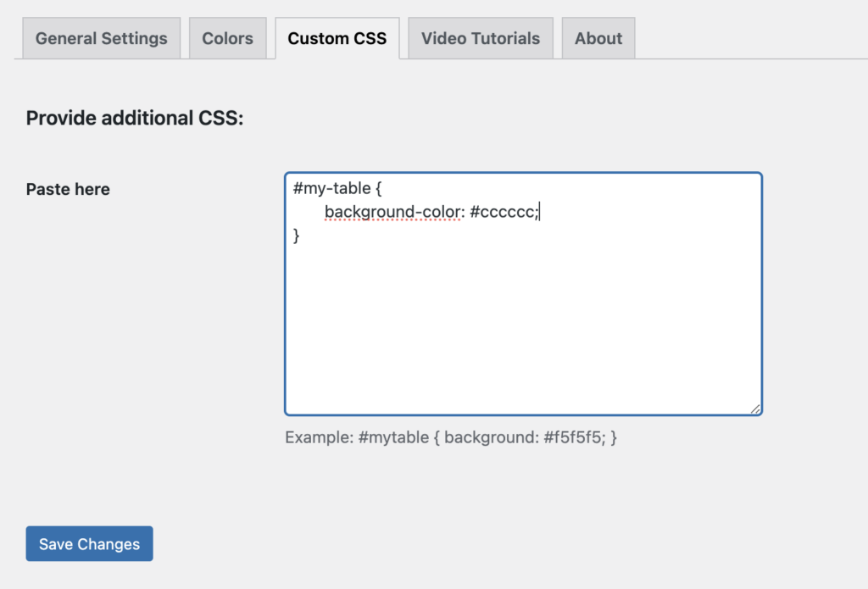The height and width of the screenshot is (589, 868).
Task: Click the closing brace in the CSS box
Action: [294, 235]
